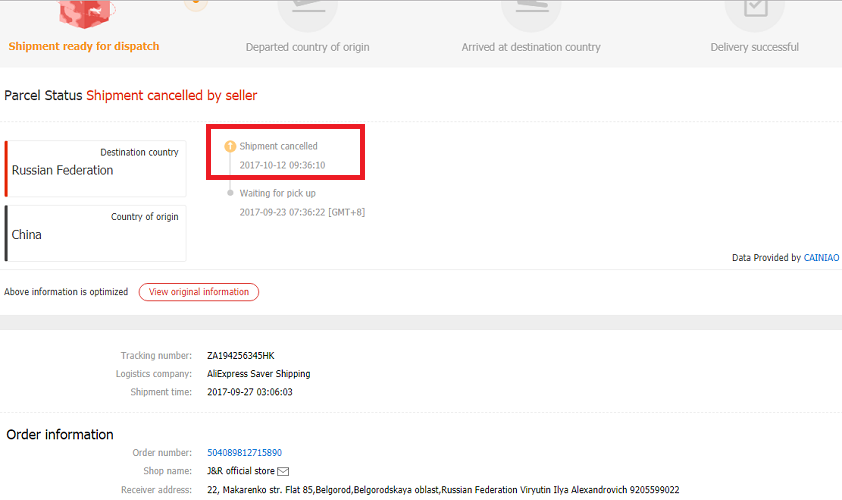Click the orange Shipment cancelled status marker
This screenshot has width=842, height=500.
[x=230, y=146]
